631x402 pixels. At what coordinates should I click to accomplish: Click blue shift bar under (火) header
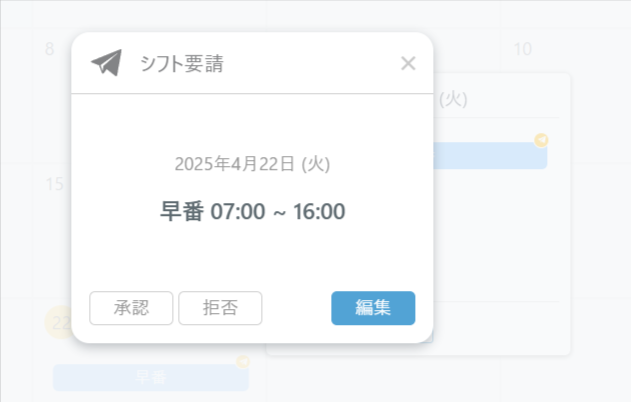pos(490,156)
